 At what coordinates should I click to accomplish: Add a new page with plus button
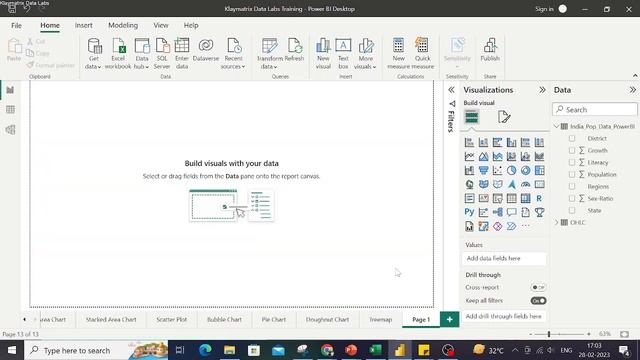(x=449, y=320)
